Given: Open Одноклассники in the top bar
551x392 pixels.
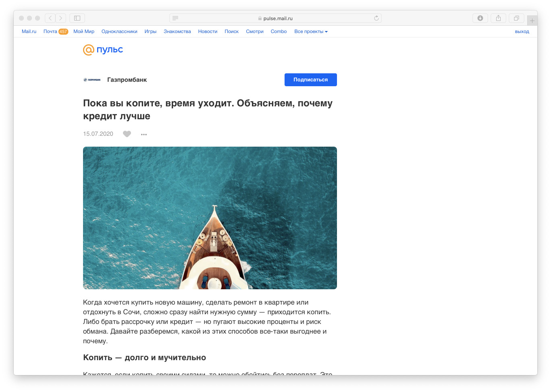Looking at the screenshot, I should click(119, 31).
